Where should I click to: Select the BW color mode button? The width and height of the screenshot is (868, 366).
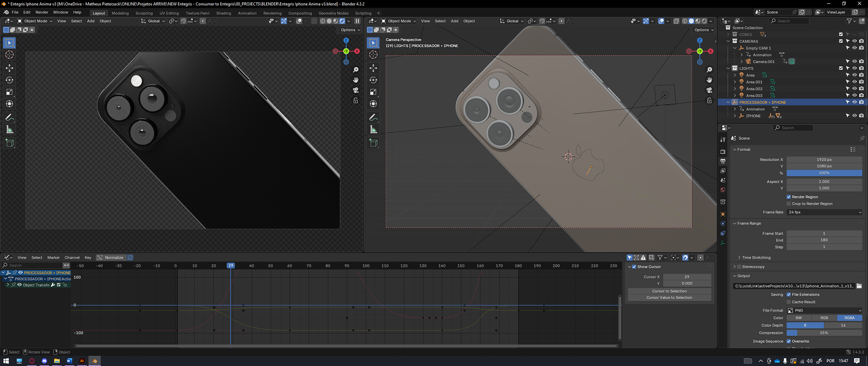click(x=799, y=318)
